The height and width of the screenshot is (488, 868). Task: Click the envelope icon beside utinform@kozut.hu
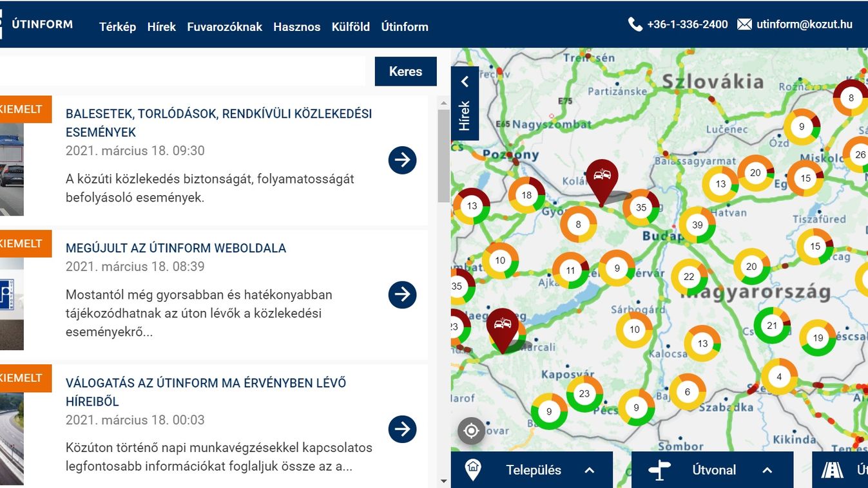point(744,24)
